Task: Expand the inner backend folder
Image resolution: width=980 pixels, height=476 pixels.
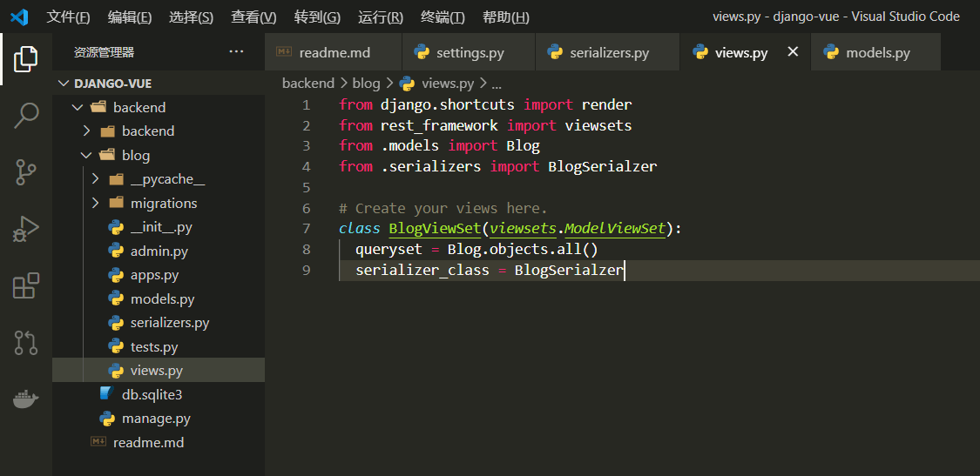Action: pyautogui.click(x=87, y=131)
